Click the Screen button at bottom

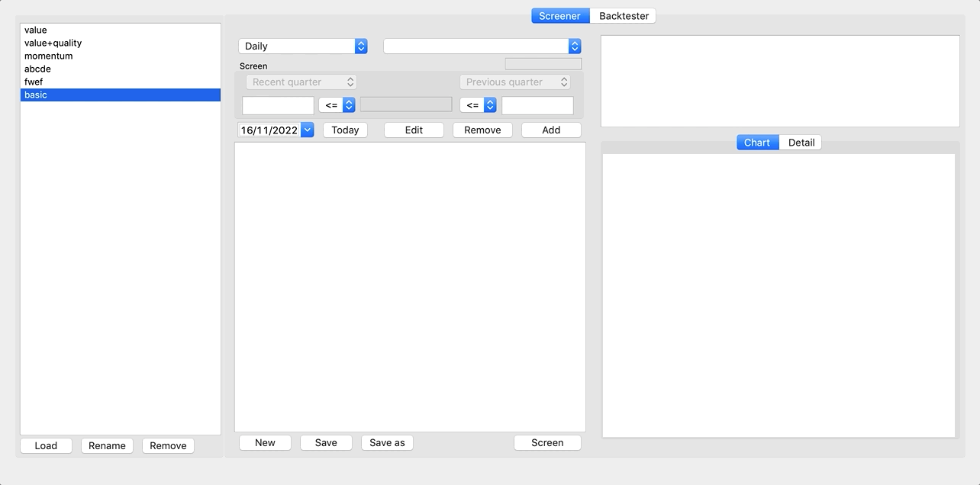(x=547, y=443)
